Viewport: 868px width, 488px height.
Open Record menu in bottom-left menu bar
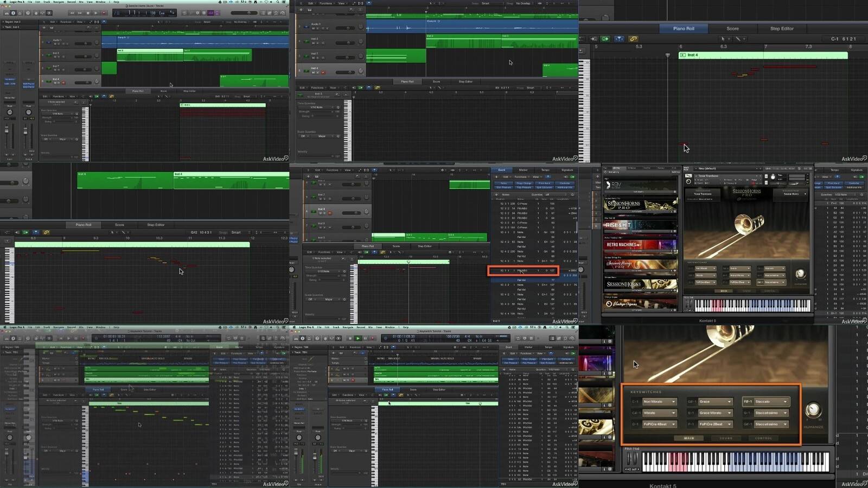[72, 327]
